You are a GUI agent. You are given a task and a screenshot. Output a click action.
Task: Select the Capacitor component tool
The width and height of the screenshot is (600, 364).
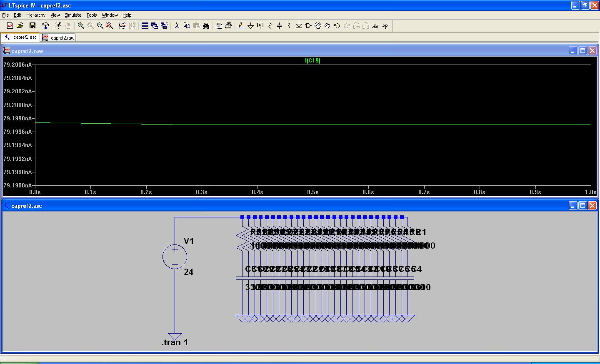click(279, 26)
